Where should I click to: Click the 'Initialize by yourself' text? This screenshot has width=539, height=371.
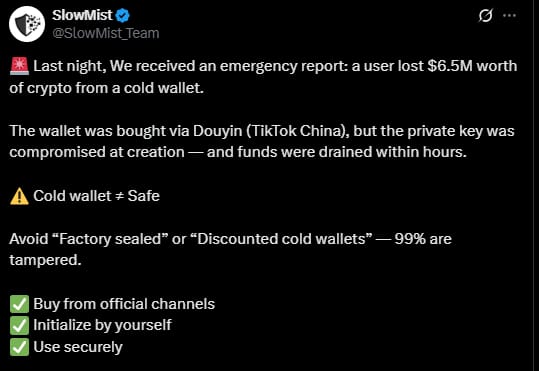[x=102, y=325]
